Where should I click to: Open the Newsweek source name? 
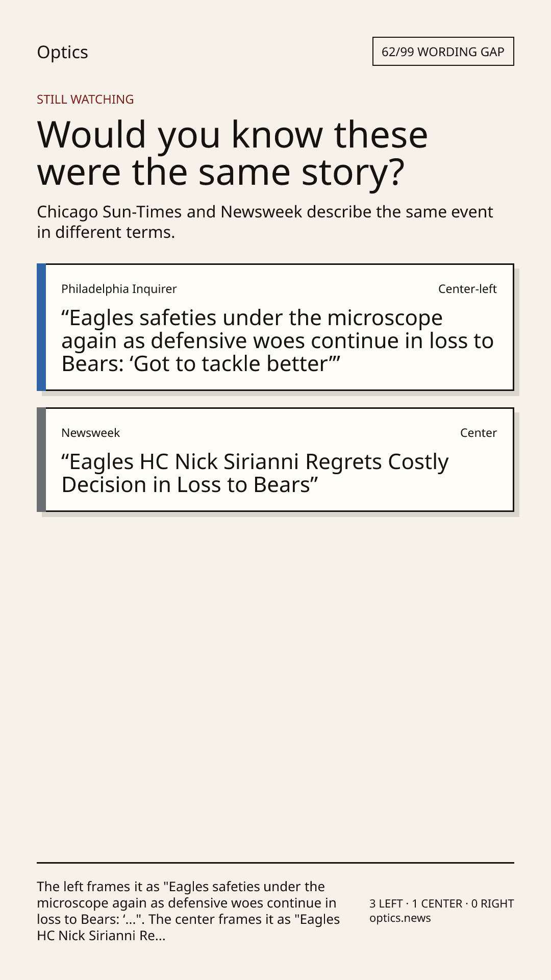(90, 433)
